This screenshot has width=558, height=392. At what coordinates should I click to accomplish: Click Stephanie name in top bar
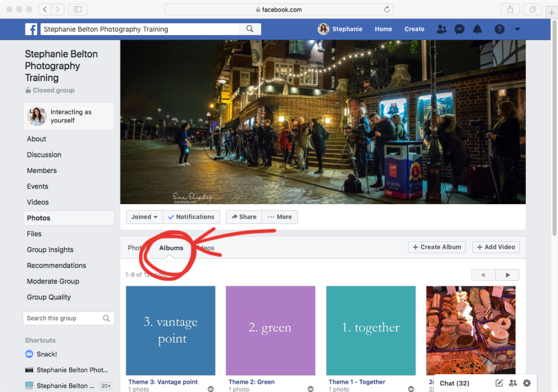coord(347,29)
